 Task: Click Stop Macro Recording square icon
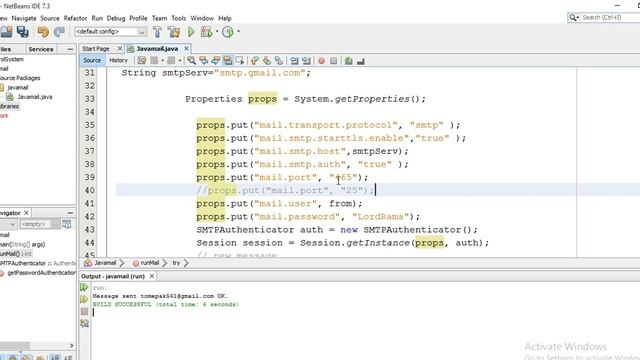coord(333,61)
